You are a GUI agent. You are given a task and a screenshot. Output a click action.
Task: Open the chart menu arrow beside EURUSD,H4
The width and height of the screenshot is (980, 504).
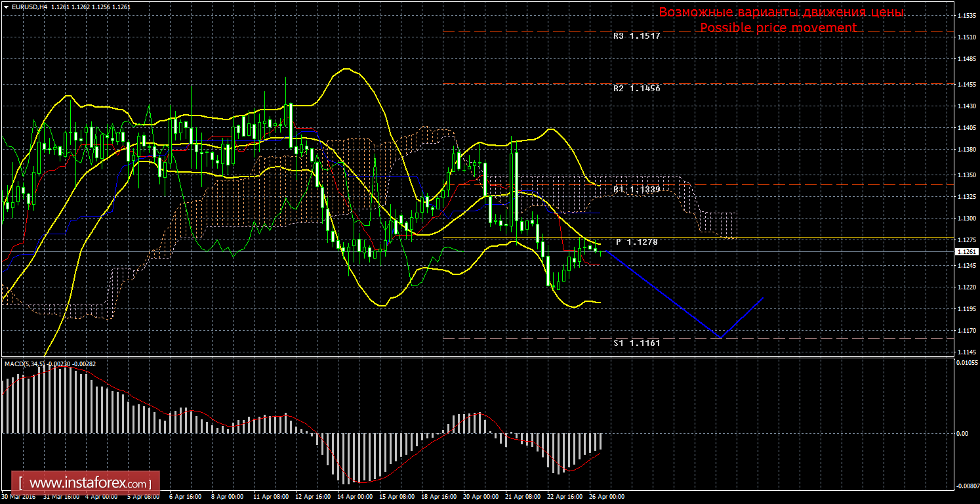coord(6,7)
